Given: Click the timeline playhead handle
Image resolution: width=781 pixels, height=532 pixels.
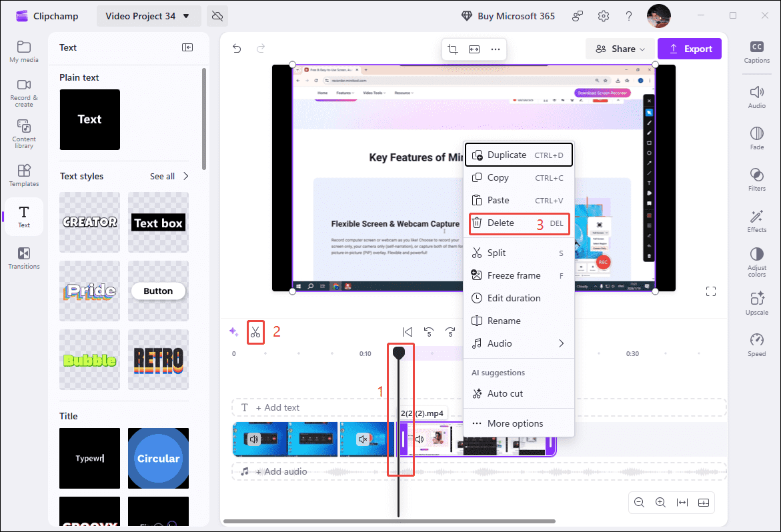Looking at the screenshot, I should (x=398, y=353).
